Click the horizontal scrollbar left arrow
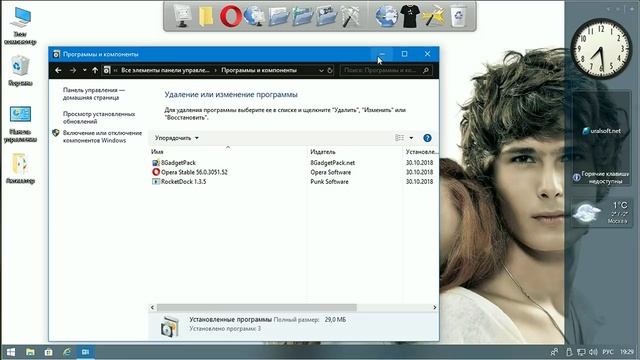 [x=153, y=307]
